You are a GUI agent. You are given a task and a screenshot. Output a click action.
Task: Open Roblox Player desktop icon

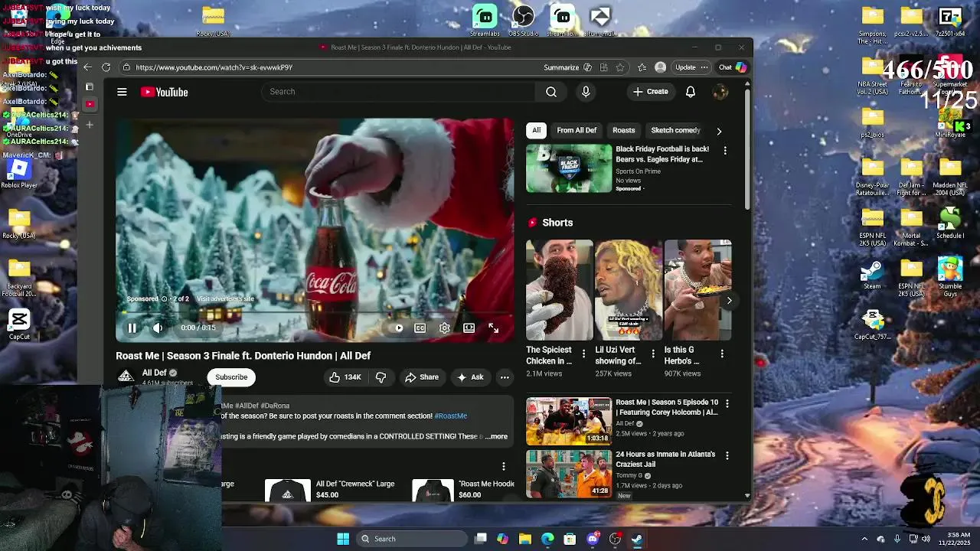pos(19,172)
